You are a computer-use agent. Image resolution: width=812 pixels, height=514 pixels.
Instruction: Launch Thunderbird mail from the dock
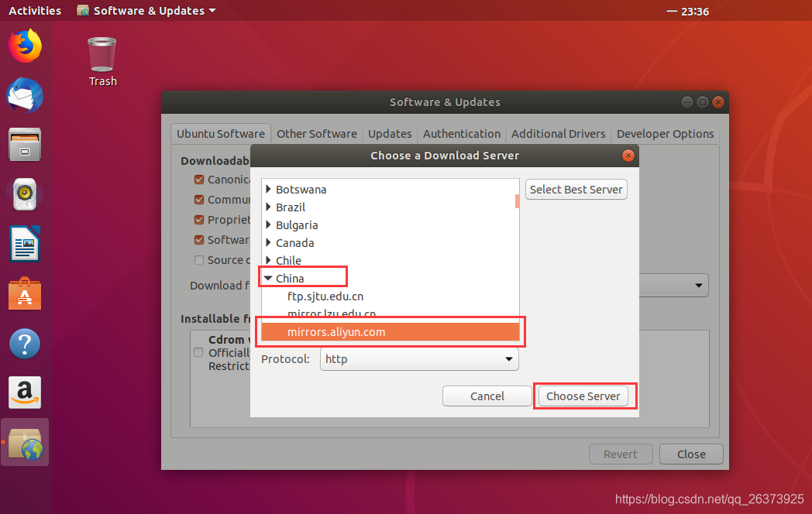24,95
